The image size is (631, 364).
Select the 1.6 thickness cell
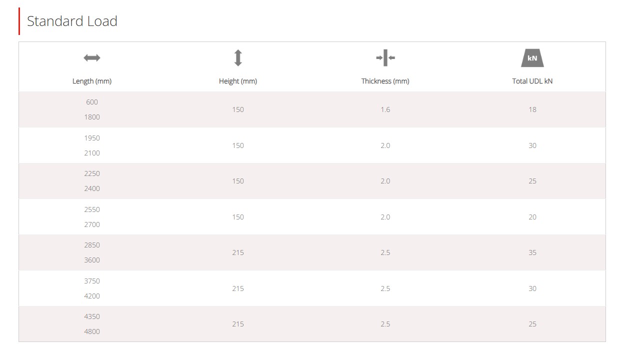pyautogui.click(x=385, y=109)
